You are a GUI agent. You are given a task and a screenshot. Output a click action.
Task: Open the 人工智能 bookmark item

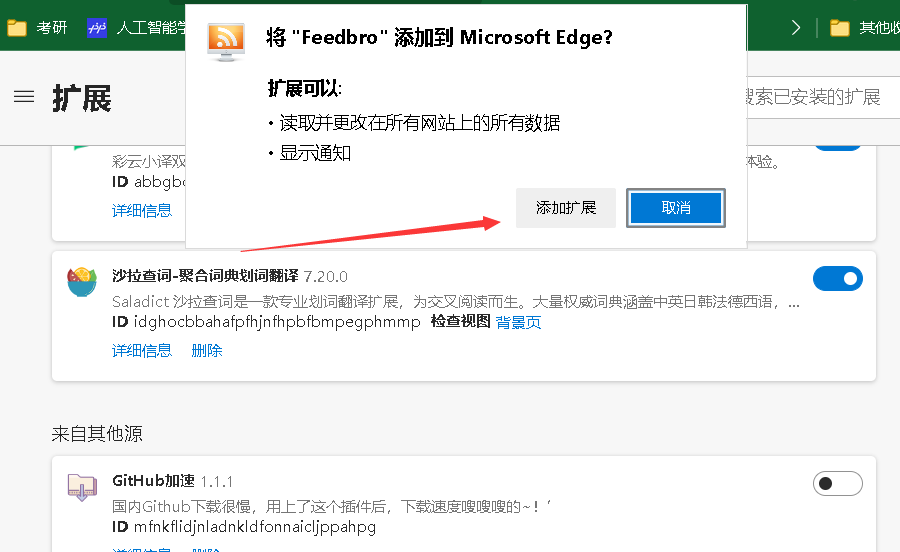[136, 28]
